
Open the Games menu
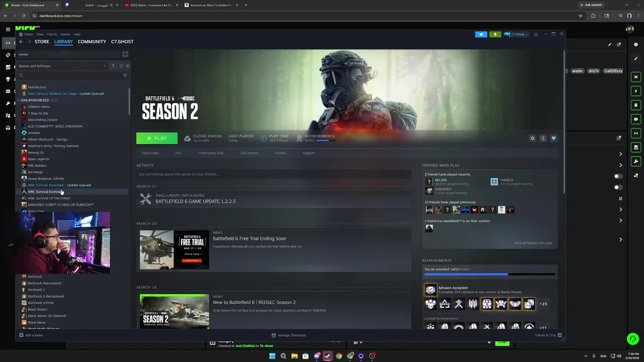pyautogui.click(x=65, y=34)
